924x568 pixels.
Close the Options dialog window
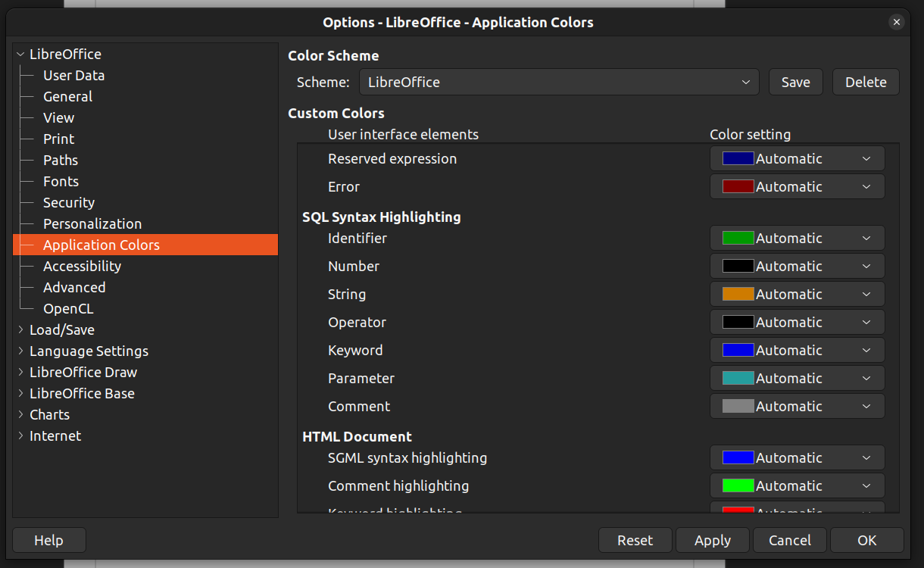[897, 22]
